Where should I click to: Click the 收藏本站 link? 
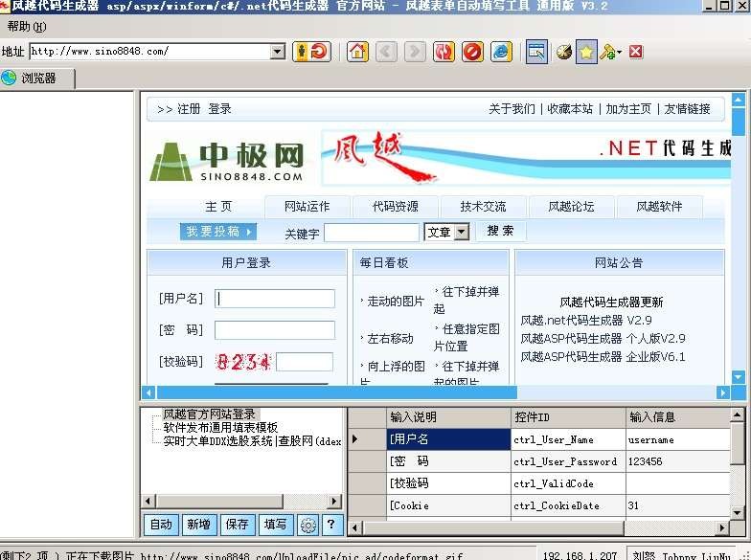pos(570,109)
